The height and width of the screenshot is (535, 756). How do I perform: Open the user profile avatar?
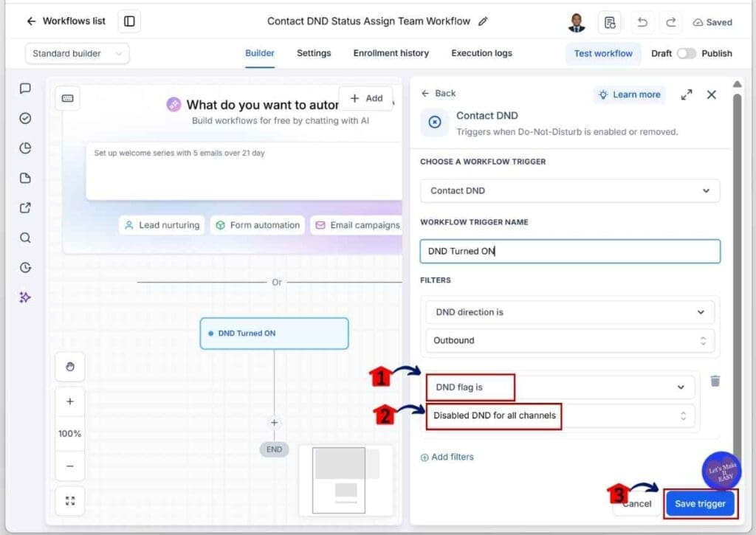point(576,22)
